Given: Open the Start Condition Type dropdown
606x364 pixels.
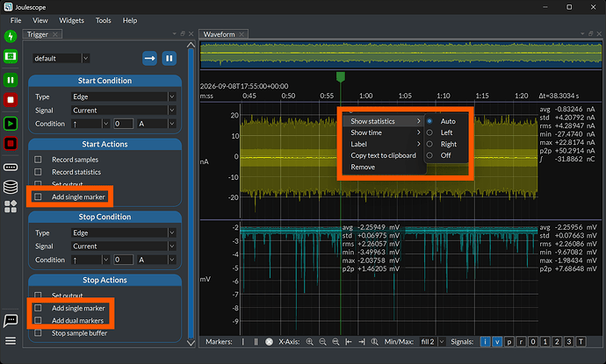Looking at the screenshot, I should tap(123, 96).
